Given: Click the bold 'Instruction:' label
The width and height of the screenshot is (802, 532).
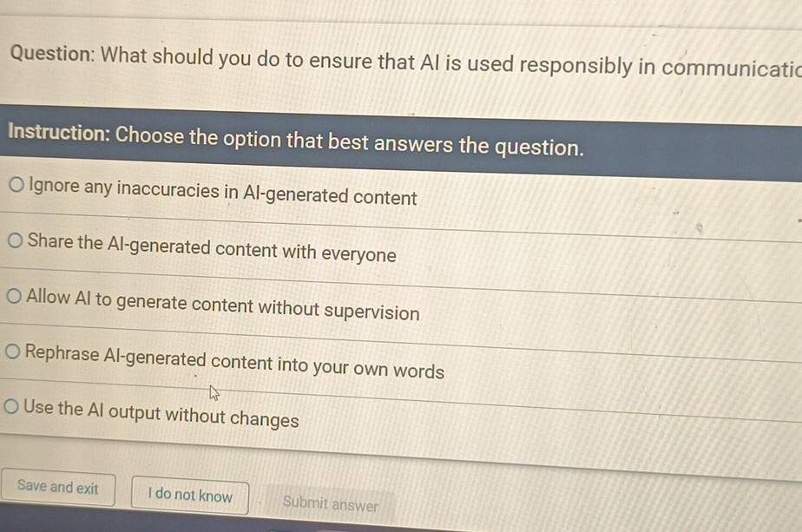Looking at the screenshot, I should 58,135.
